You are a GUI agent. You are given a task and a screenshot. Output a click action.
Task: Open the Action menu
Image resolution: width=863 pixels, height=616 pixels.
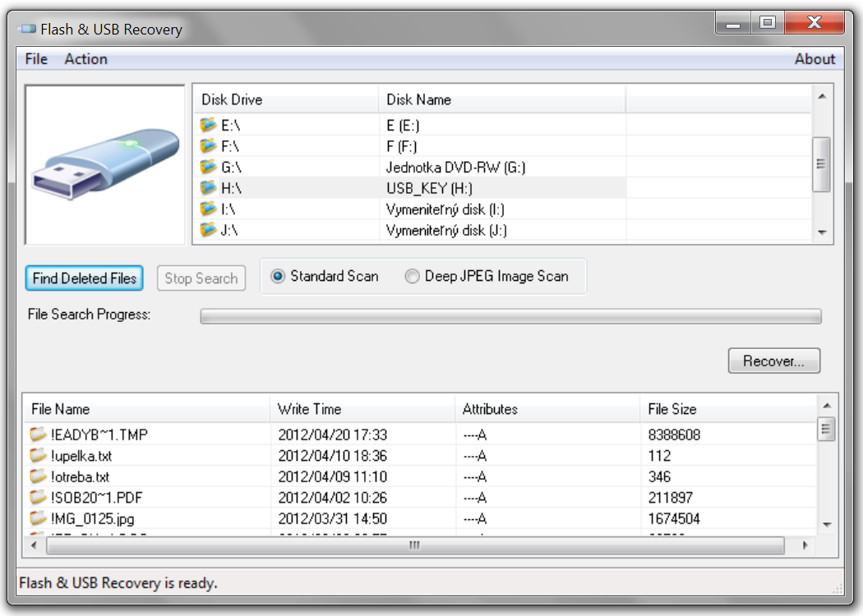pos(85,59)
